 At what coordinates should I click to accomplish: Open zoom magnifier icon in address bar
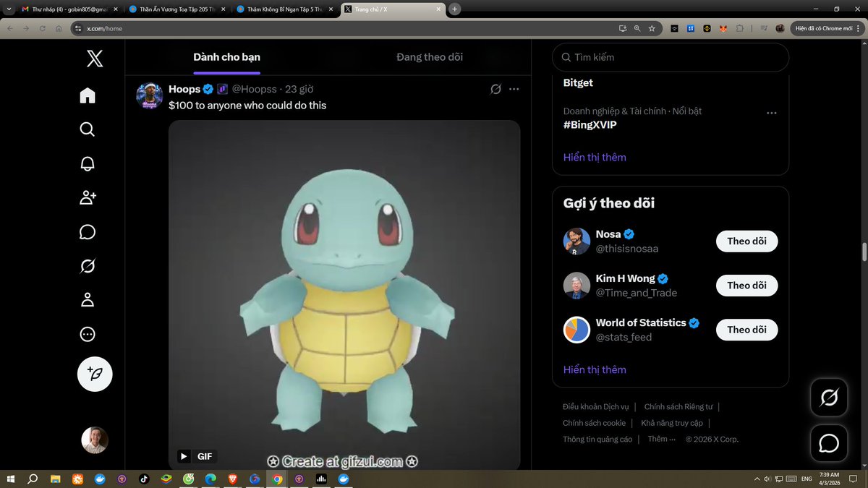pyautogui.click(x=637, y=28)
